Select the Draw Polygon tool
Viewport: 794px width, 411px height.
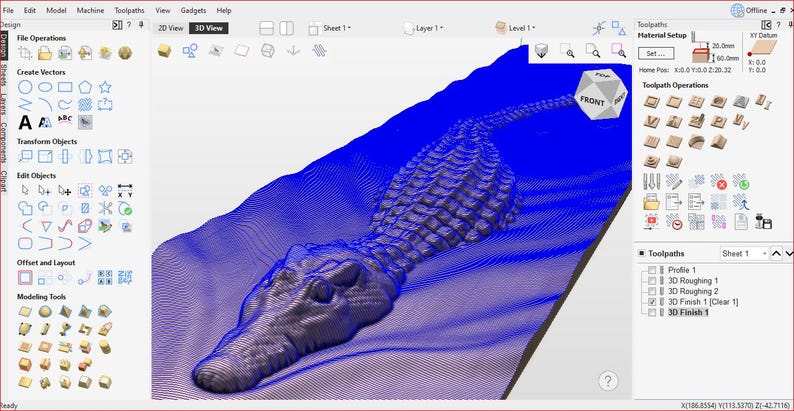(x=85, y=87)
